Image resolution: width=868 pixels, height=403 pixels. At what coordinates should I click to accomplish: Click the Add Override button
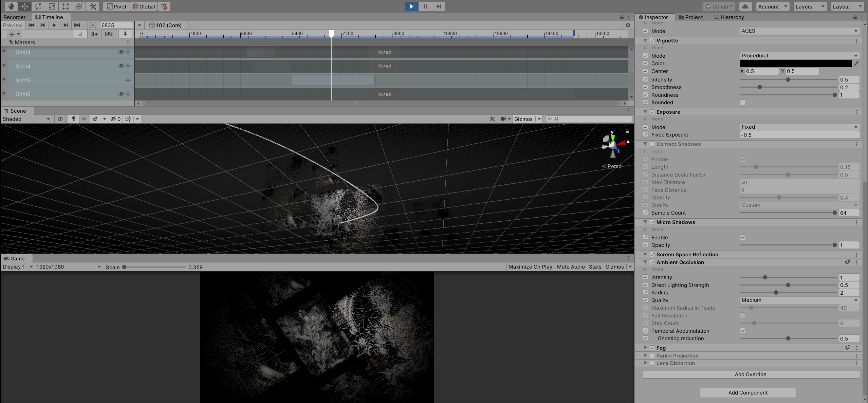(751, 374)
